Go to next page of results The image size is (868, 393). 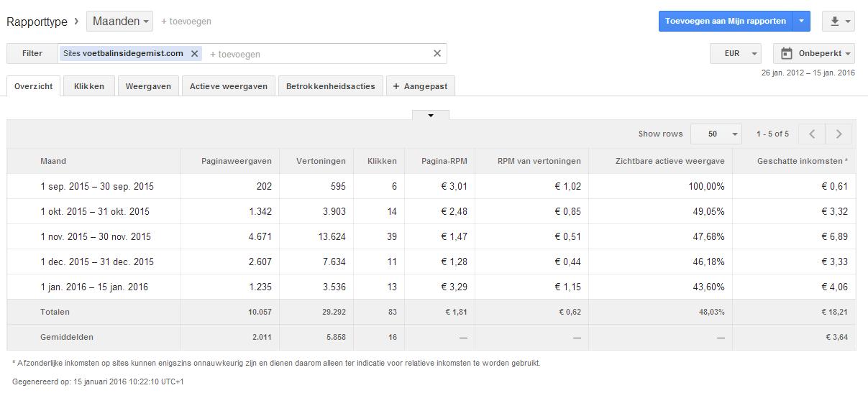pyautogui.click(x=839, y=134)
